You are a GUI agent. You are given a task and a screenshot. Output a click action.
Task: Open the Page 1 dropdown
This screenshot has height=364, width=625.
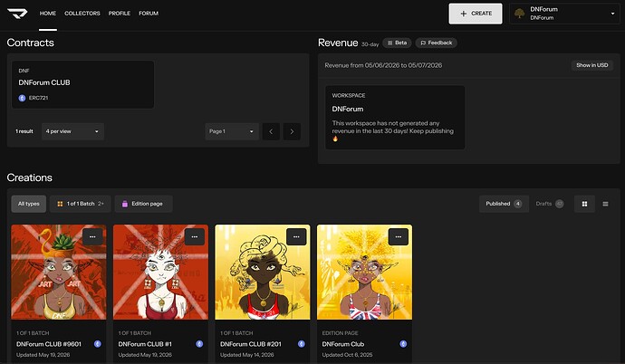(232, 131)
